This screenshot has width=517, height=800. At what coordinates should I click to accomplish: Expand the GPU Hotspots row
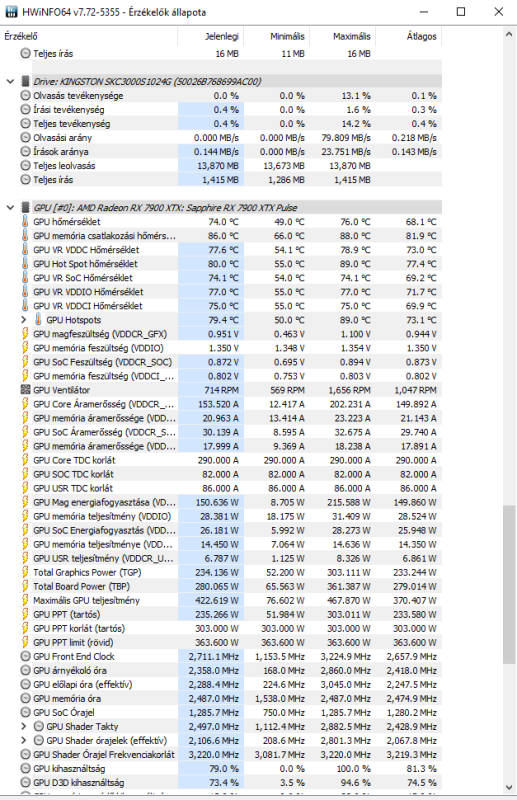coord(23,320)
